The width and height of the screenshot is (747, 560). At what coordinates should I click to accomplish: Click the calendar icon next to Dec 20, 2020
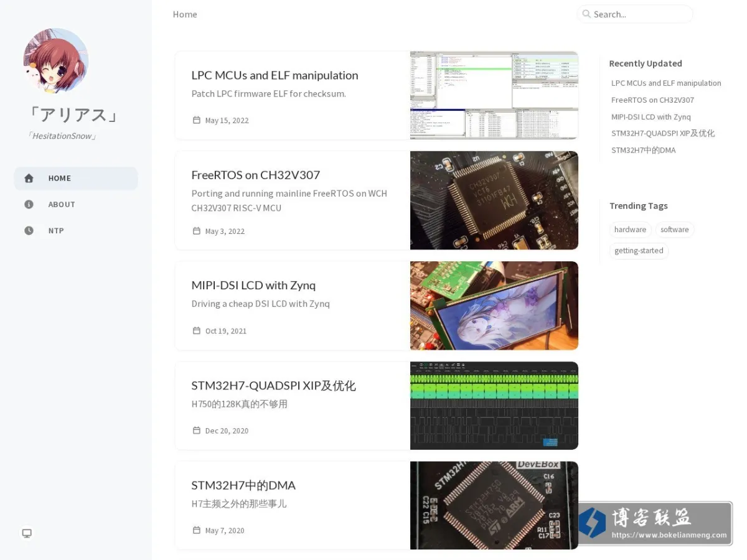pyautogui.click(x=197, y=430)
